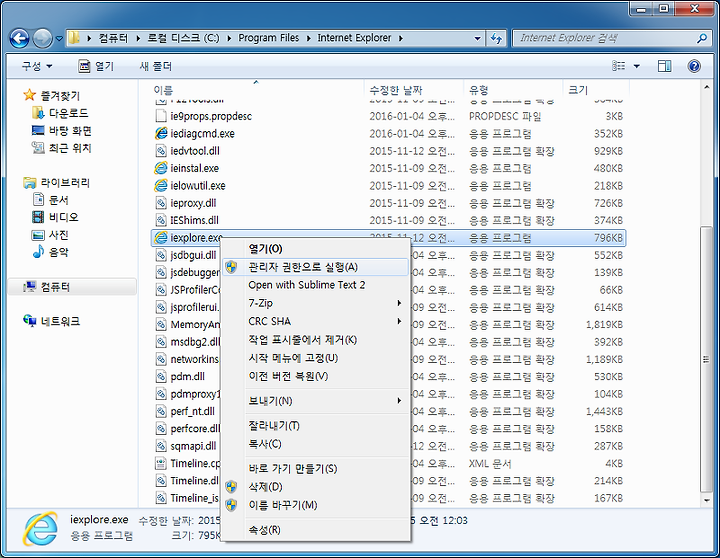
Task: Select 라이브러리 in navigation pane
Action: pyautogui.click(x=56, y=183)
